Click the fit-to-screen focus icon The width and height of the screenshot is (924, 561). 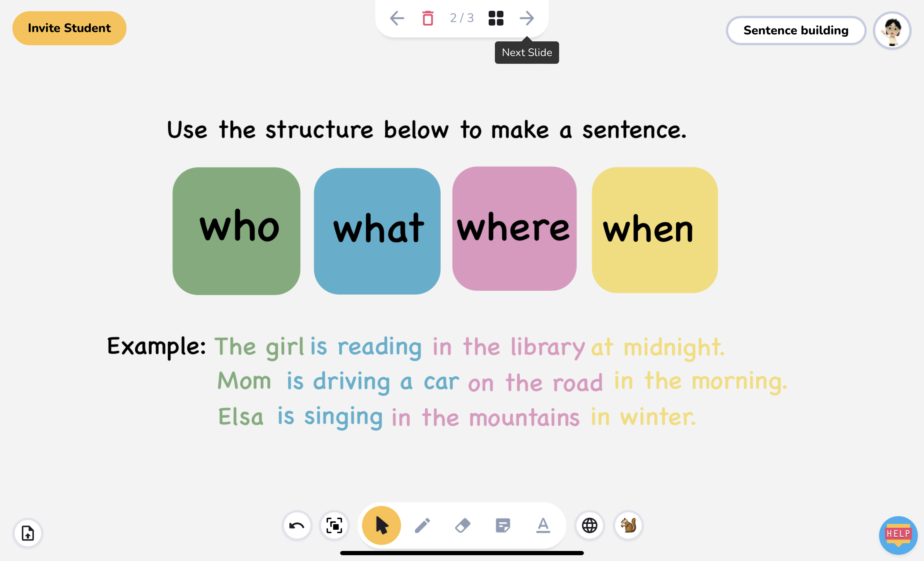coord(334,525)
